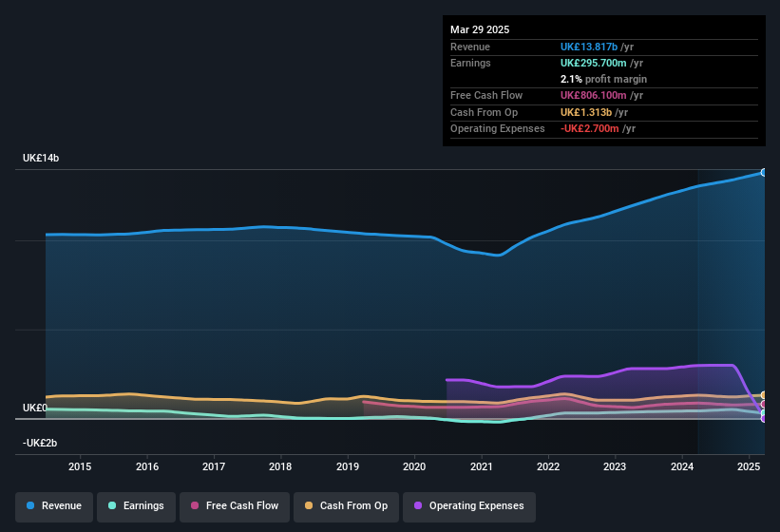Click the 2025 x-axis year label
Screen dimensions: 780x532
click(x=749, y=466)
